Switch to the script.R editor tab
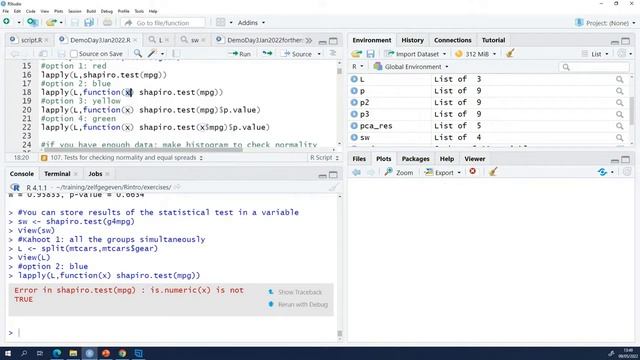 click(31, 40)
